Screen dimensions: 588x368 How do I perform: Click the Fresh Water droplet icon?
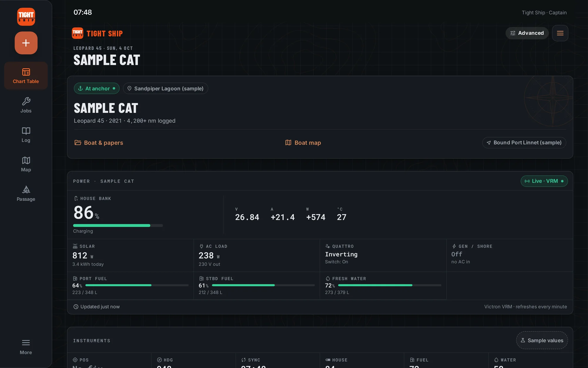(328, 279)
